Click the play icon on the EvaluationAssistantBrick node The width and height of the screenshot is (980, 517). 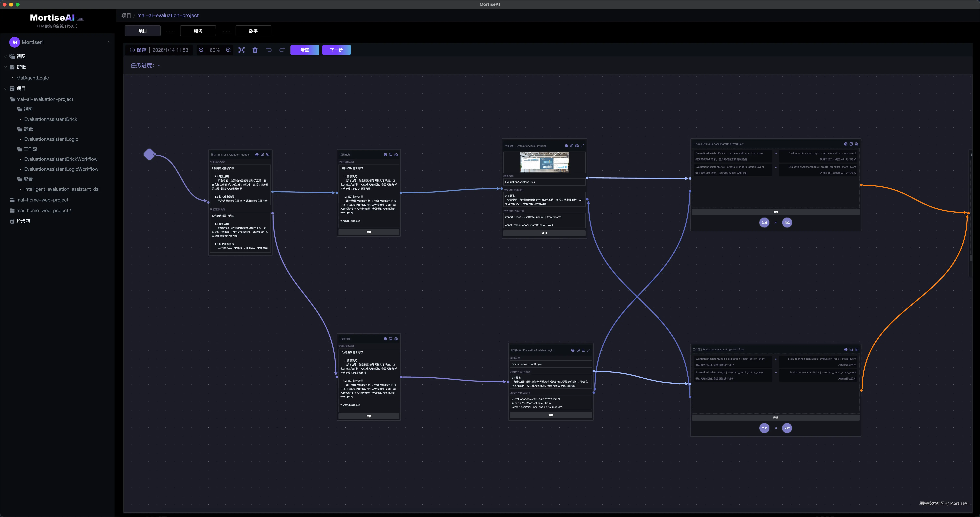(x=571, y=146)
